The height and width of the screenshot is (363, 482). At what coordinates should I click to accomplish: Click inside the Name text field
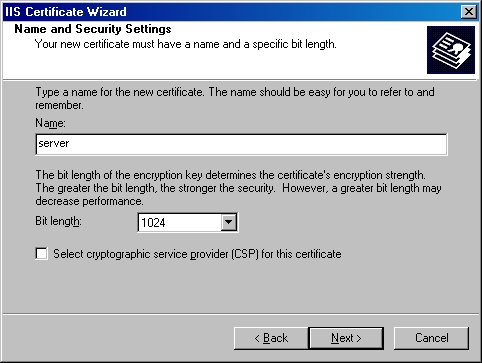click(x=241, y=144)
